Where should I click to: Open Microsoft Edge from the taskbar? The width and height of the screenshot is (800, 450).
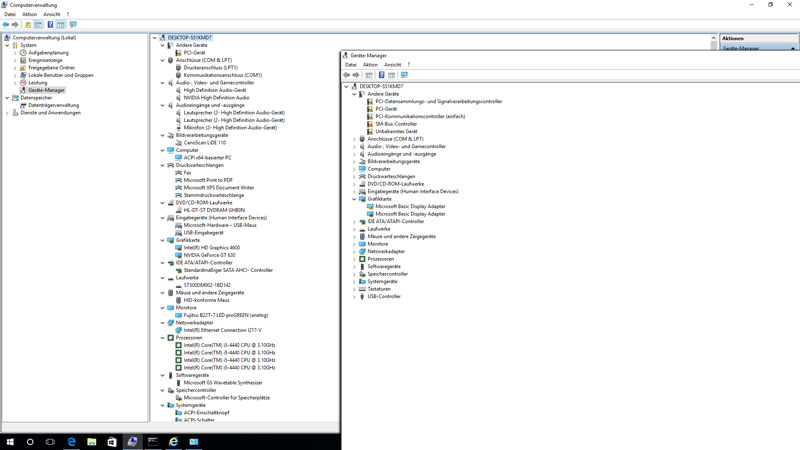71,441
